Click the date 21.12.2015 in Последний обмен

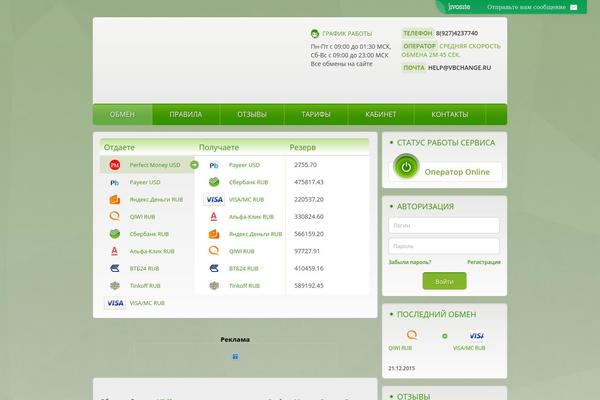coord(401,368)
